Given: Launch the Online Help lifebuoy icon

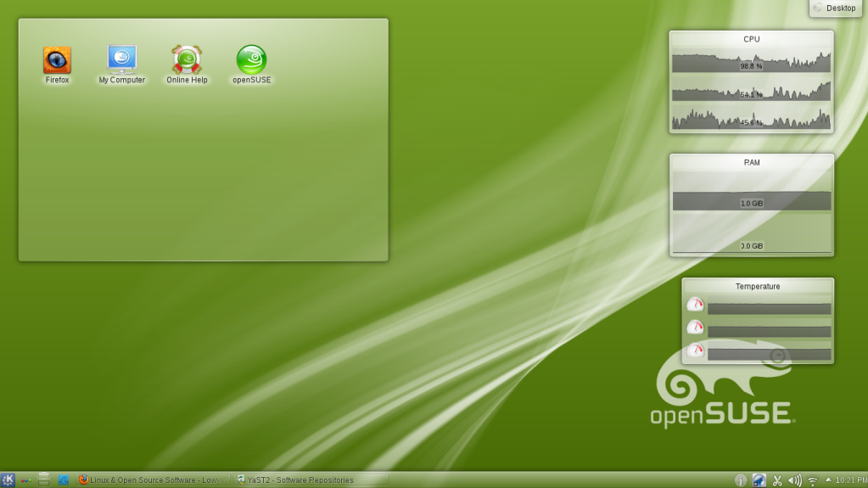Looking at the screenshot, I should 187,60.
